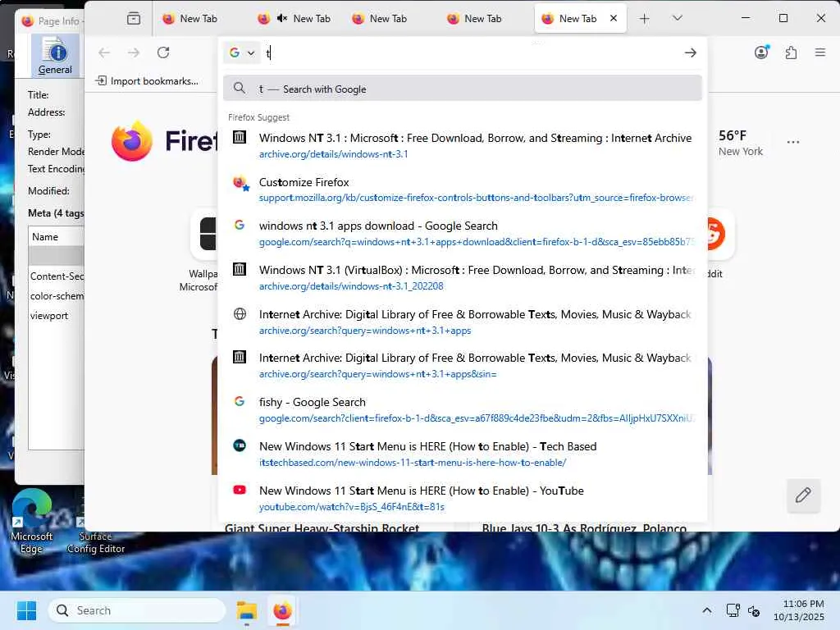Open the archive.org suggestion ending with apps&sin=

tap(463, 366)
